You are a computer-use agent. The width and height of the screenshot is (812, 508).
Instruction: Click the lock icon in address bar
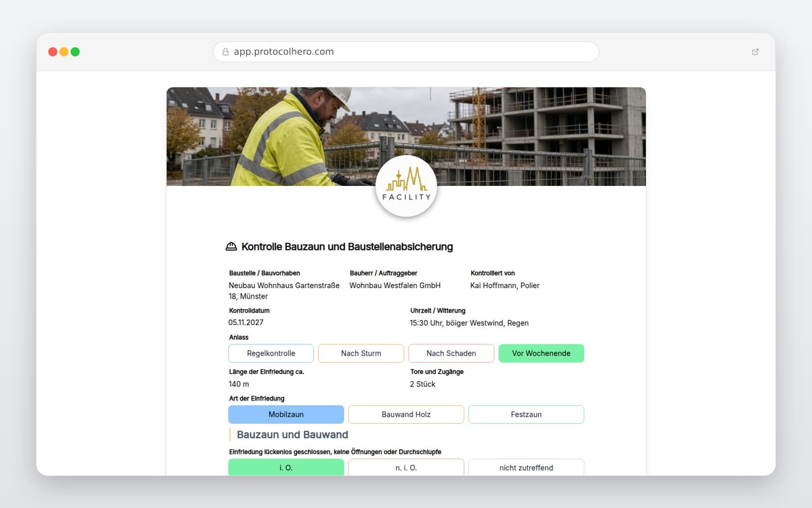coord(225,52)
